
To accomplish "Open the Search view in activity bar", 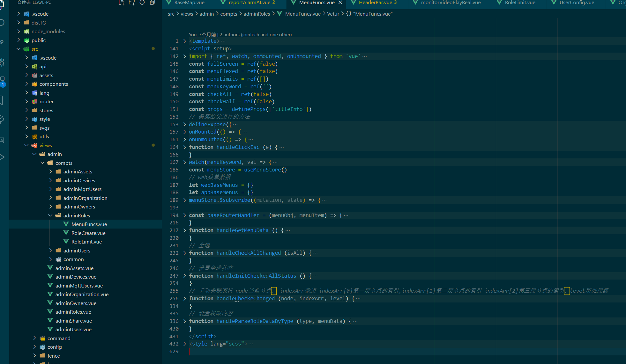I will click(x=2, y=22).
